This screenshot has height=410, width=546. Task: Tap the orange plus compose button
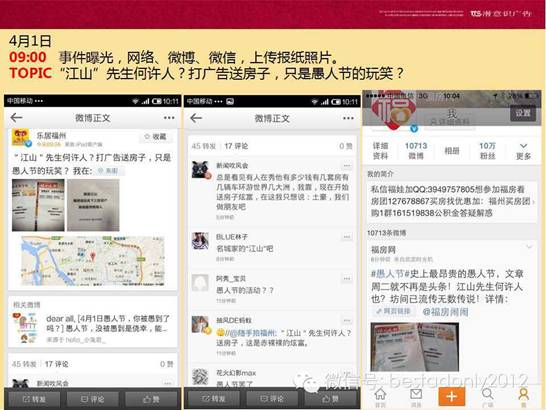tap(452, 396)
